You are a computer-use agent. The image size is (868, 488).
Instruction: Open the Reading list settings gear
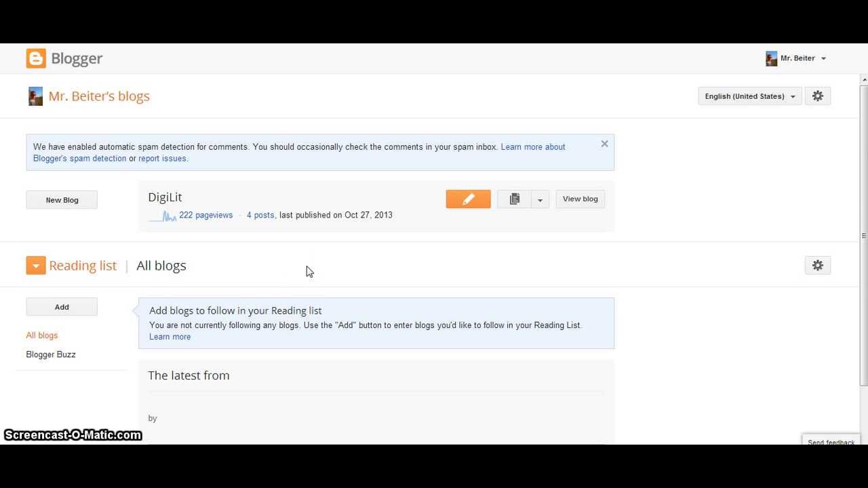point(818,266)
